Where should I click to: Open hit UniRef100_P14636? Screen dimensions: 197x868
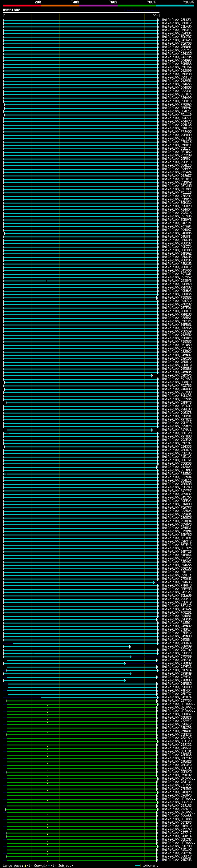click(176, 582)
